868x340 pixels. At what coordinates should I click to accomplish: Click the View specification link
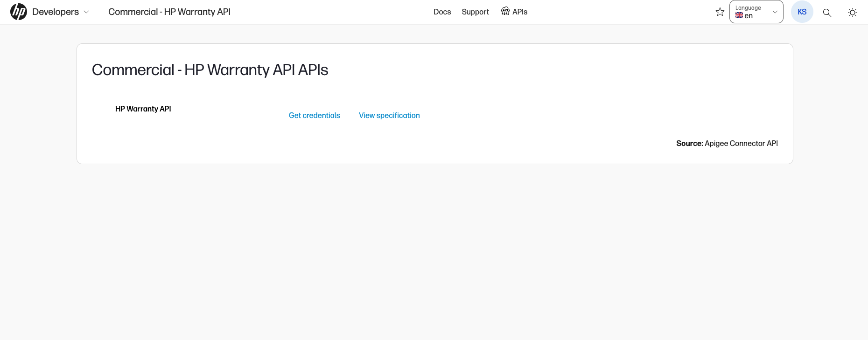tap(389, 115)
